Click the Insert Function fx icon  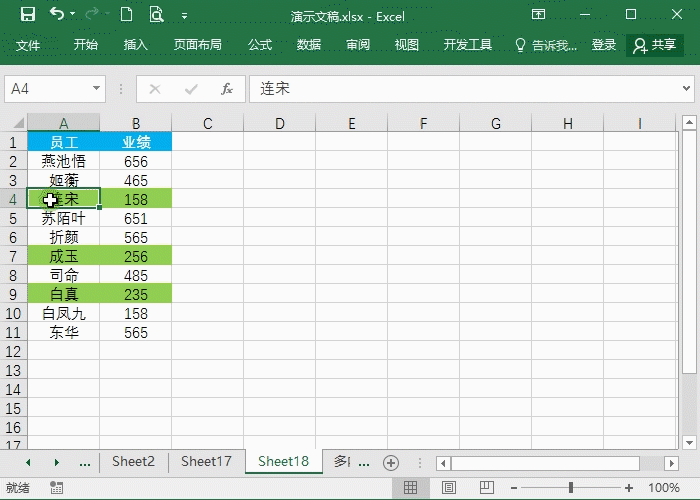(227, 89)
